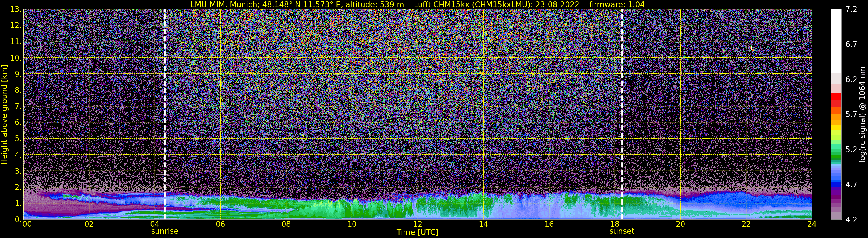Click the height-axis tick label '4.'
This screenshot has width=868, height=238.
click(x=18, y=155)
